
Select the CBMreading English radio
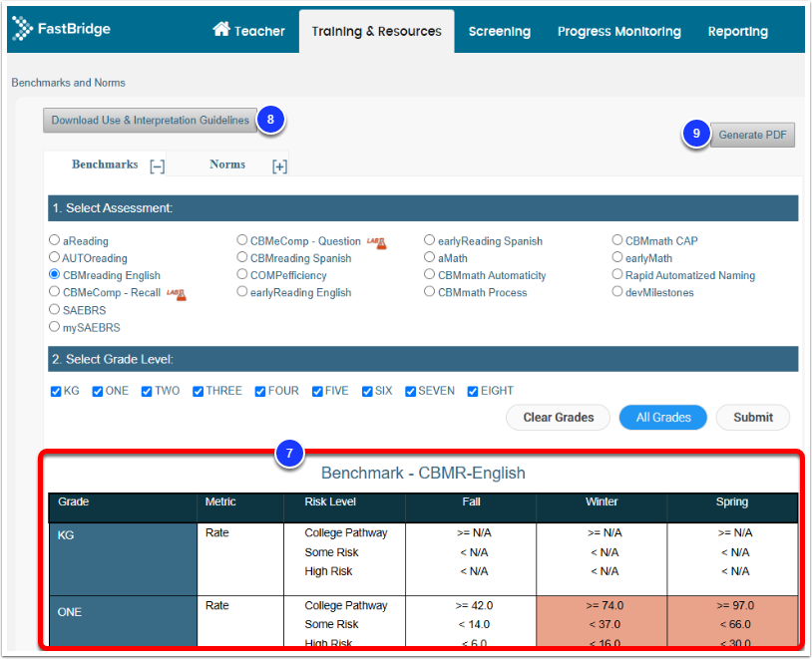[x=55, y=274]
